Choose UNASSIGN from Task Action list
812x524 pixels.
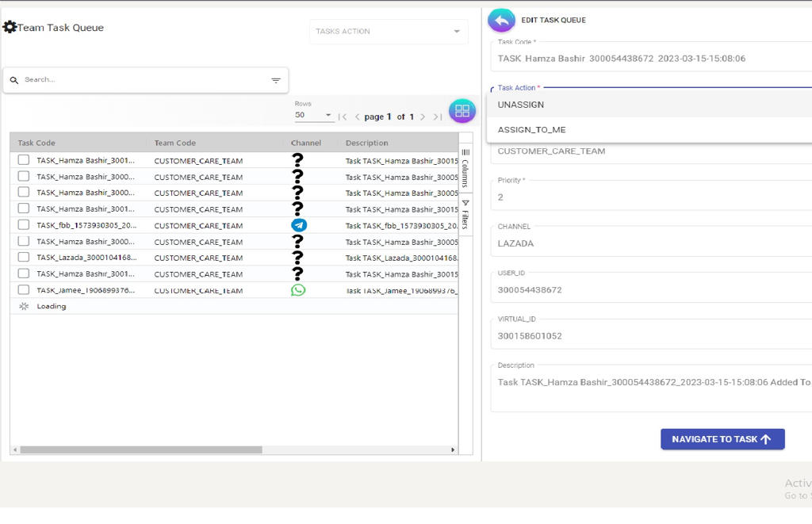pyautogui.click(x=521, y=105)
